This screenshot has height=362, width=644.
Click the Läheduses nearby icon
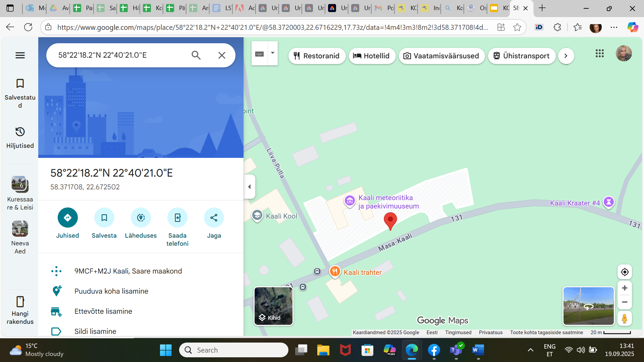tap(141, 218)
